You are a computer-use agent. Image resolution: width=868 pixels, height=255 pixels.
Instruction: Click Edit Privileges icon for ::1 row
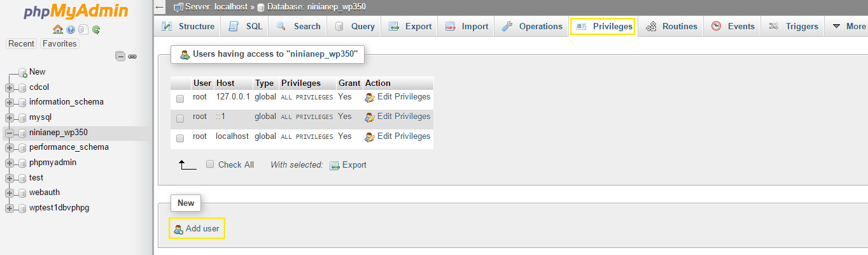pyautogui.click(x=370, y=117)
